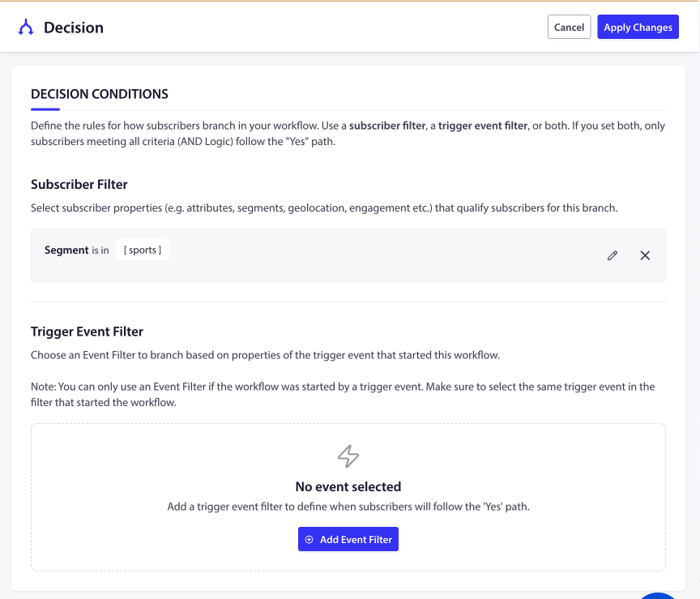Click the plus icon on Add Event Filter

(309, 540)
